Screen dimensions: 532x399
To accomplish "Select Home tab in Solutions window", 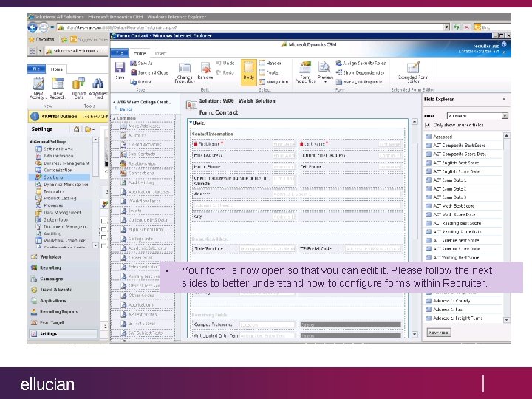I will (56, 69).
